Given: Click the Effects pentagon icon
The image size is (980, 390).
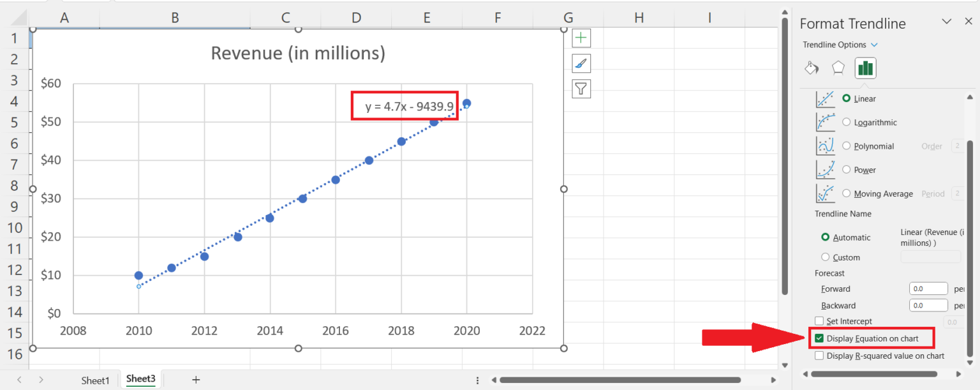Looking at the screenshot, I should pyautogui.click(x=838, y=68).
